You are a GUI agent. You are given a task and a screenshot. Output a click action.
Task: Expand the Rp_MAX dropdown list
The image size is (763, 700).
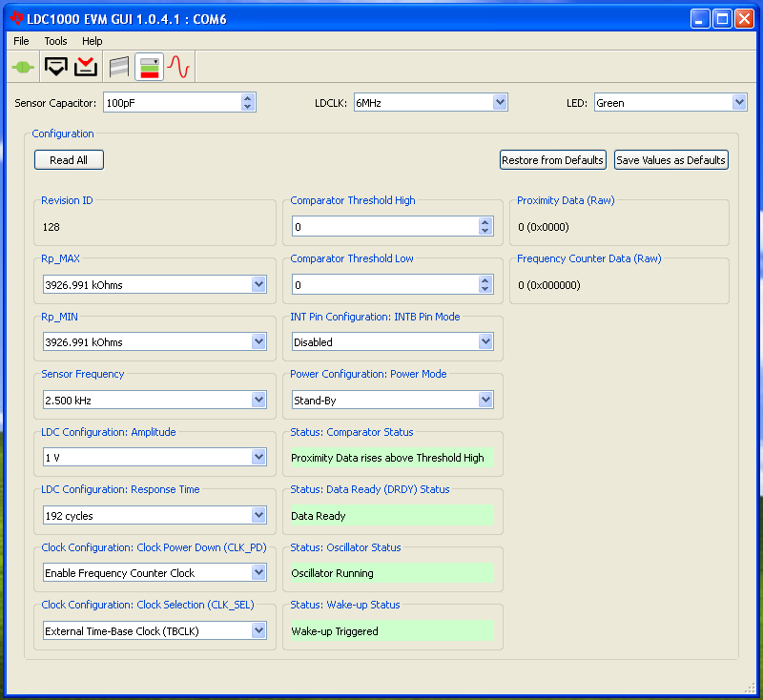pos(258,284)
